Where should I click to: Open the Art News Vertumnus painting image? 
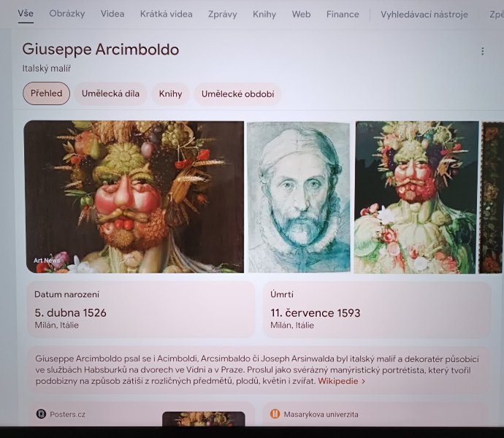tap(134, 197)
